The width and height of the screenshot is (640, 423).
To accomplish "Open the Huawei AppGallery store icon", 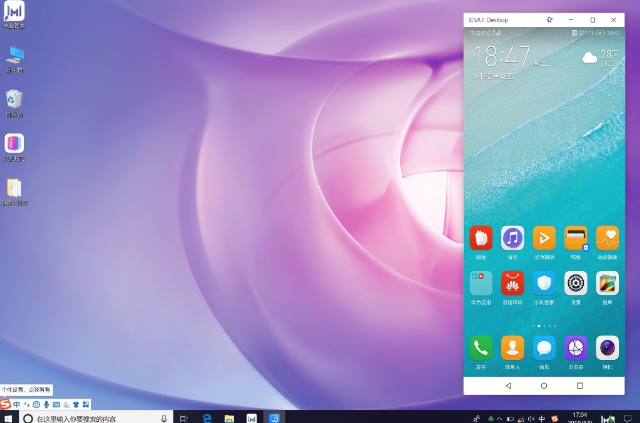I will [x=512, y=283].
